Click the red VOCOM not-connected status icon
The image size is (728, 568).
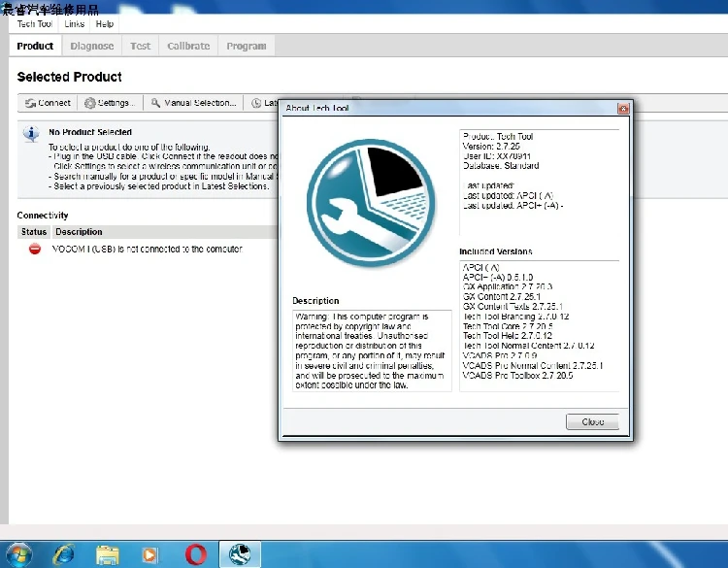(35, 250)
